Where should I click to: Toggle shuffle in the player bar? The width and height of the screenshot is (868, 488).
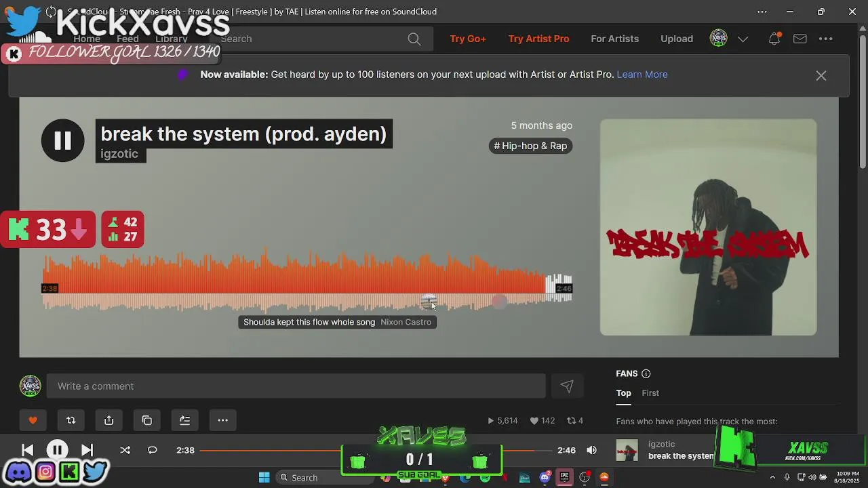(x=125, y=450)
